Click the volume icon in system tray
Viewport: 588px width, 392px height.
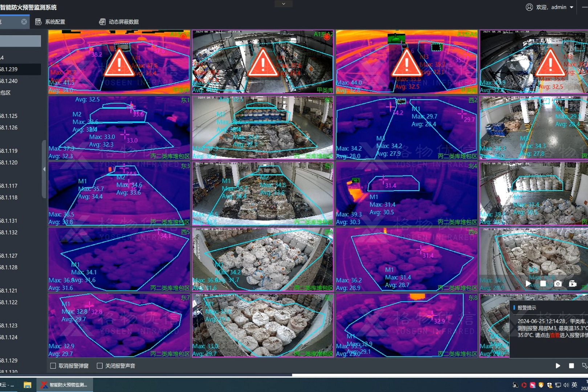tap(566, 385)
